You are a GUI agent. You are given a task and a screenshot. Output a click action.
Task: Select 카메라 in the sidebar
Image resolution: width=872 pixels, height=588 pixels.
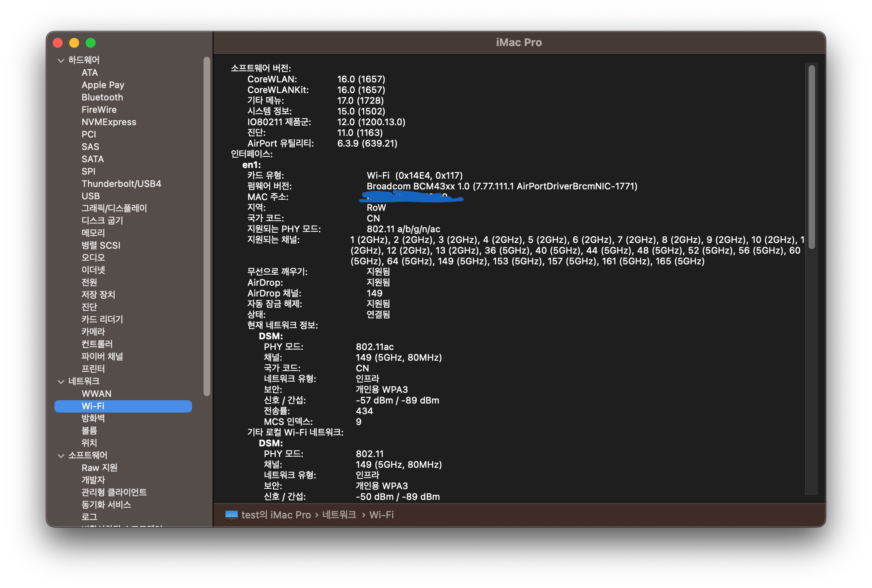93,332
